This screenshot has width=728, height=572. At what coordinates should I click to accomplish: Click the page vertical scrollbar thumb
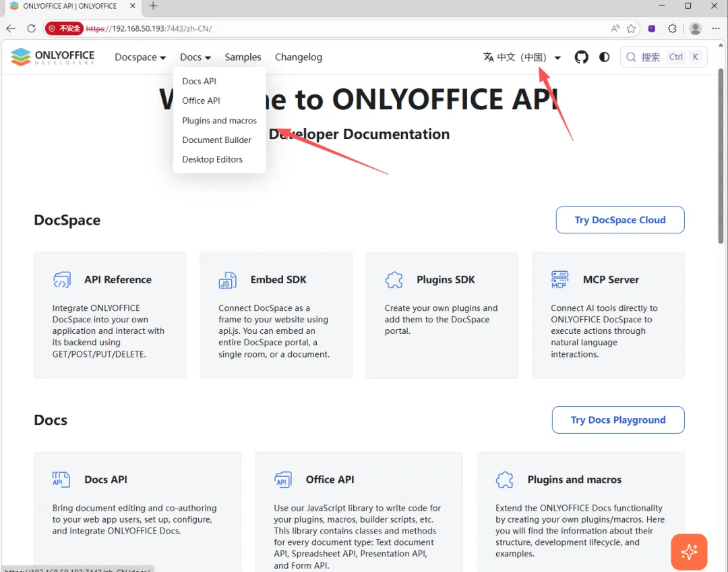point(721,156)
